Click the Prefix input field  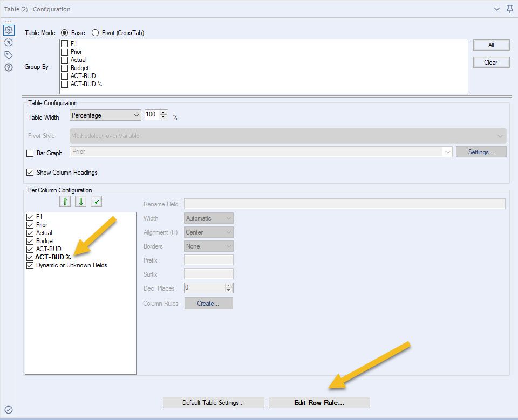tap(208, 260)
